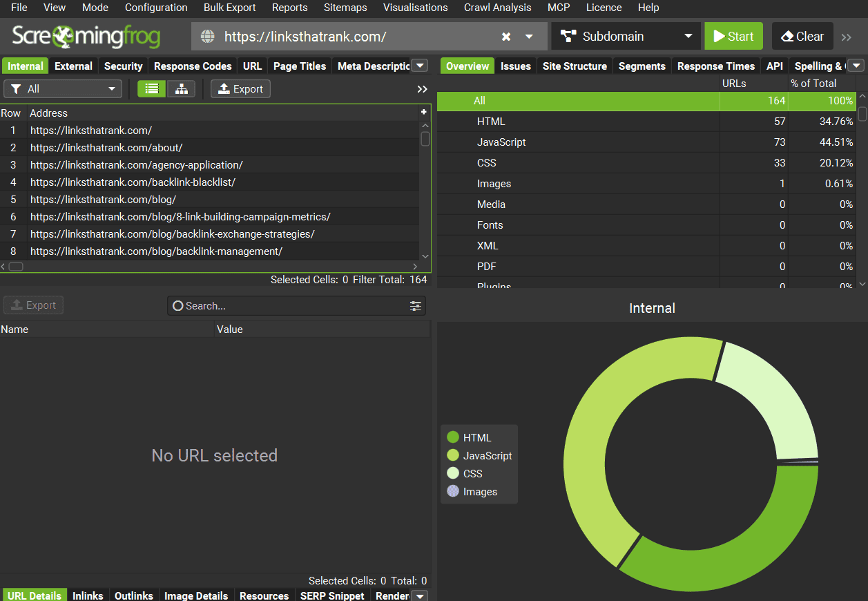Export the Internal tab data
868x601 pixels.
tap(240, 88)
